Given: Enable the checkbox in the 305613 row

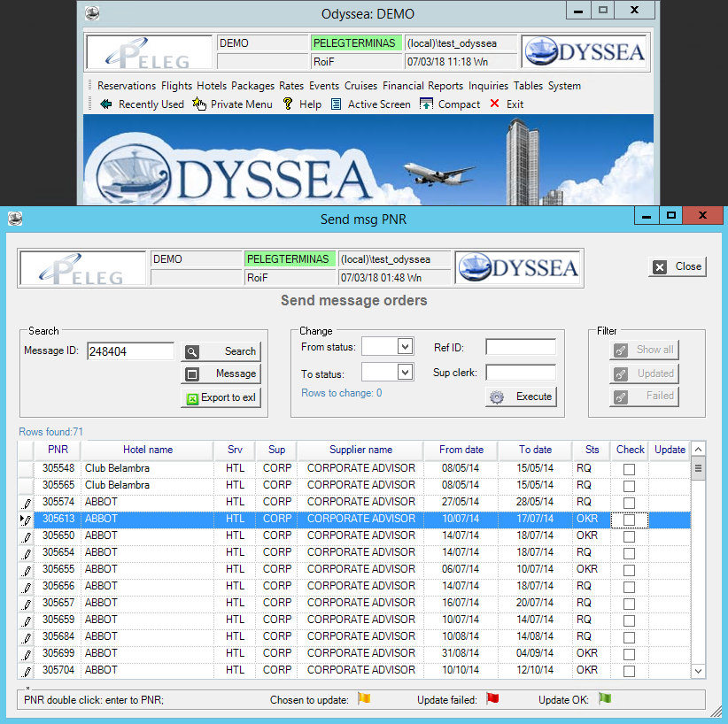Looking at the screenshot, I should point(629,520).
